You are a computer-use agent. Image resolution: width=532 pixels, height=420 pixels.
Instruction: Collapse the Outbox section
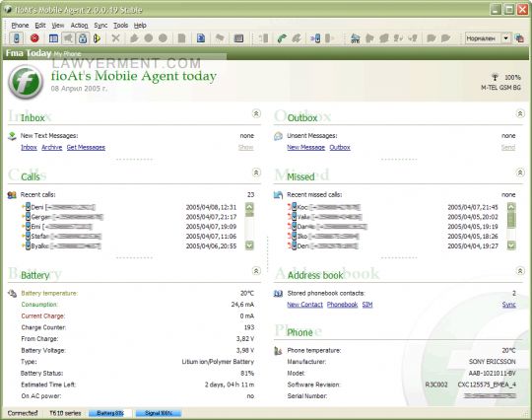[x=520, y=113]
